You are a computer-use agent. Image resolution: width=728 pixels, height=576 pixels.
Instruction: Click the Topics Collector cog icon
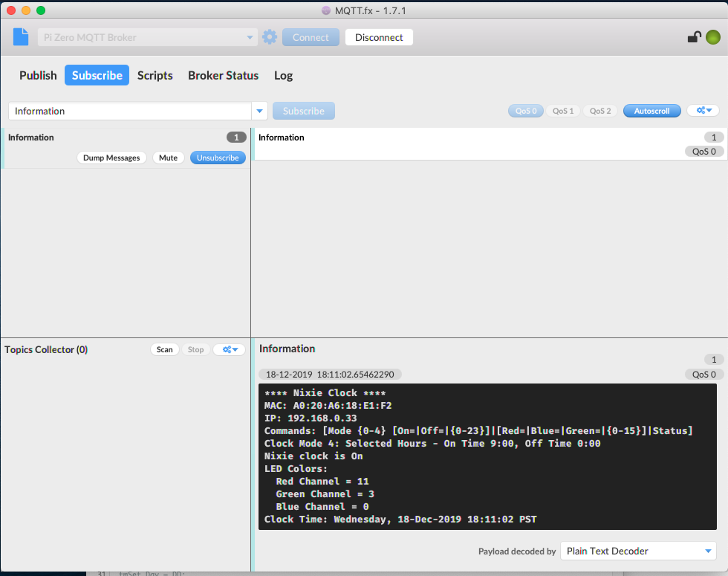point(229,349)
